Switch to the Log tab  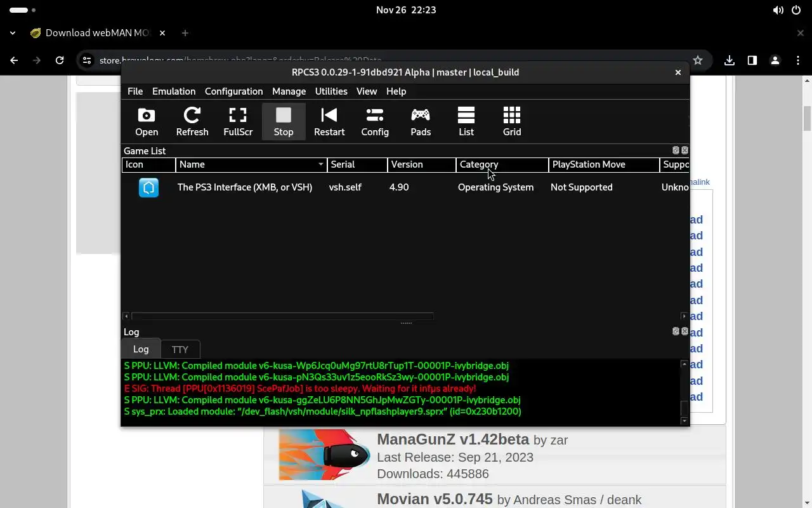point(141,349)
